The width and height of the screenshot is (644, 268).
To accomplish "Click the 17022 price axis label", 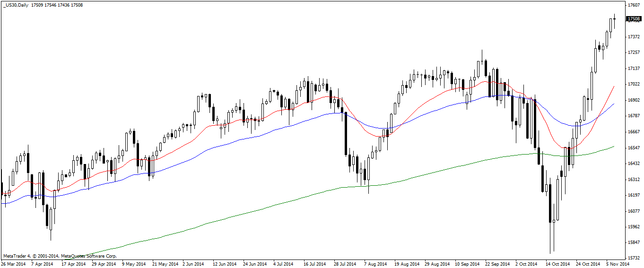I will click(x=634, y=84).
